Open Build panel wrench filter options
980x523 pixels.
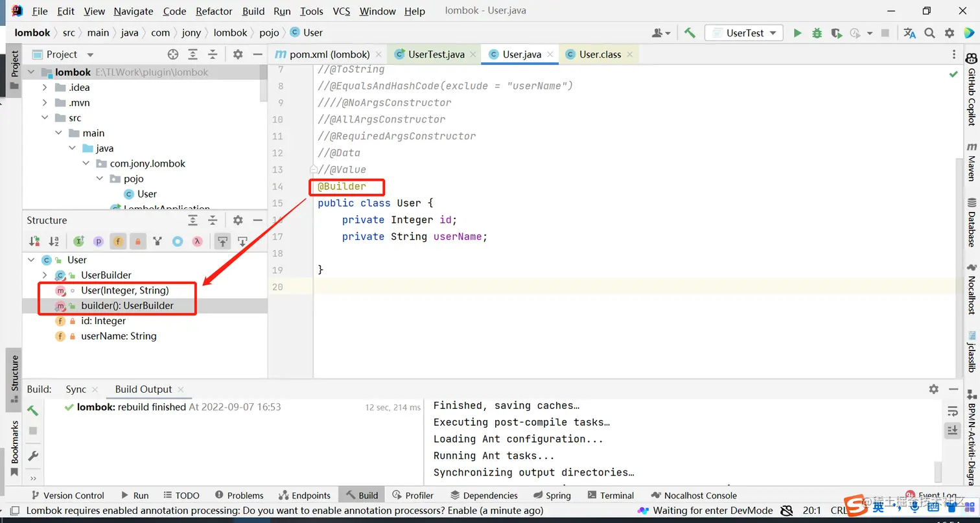(33, 456)
